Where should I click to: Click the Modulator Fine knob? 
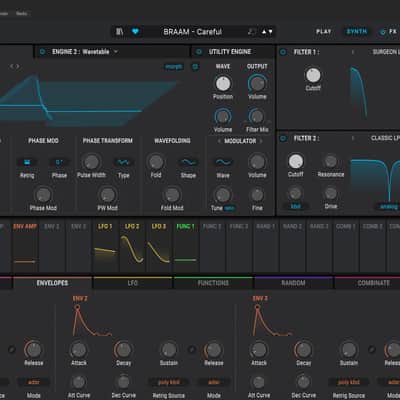pyautogui.click(x=257, y=195)
